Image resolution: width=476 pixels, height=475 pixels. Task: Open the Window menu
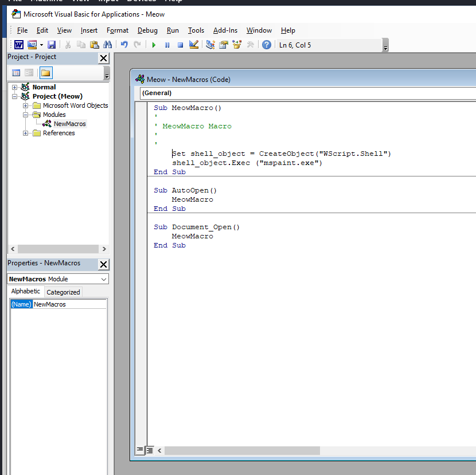[259, 30]
